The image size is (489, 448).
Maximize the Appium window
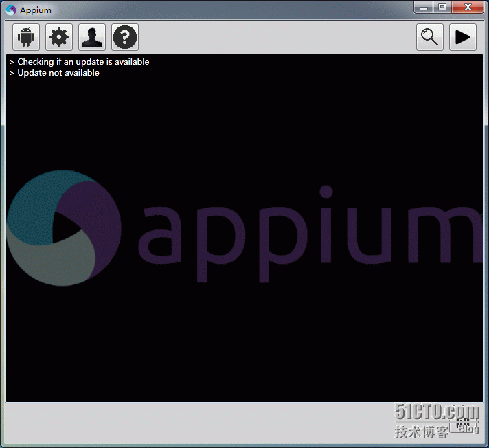[x=442, y=8]
